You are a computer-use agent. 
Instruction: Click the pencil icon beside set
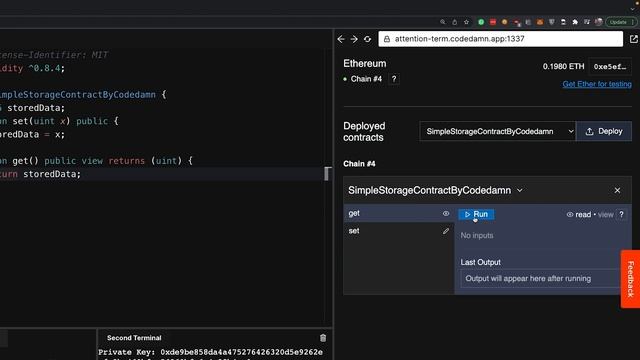tap(446, 231)
